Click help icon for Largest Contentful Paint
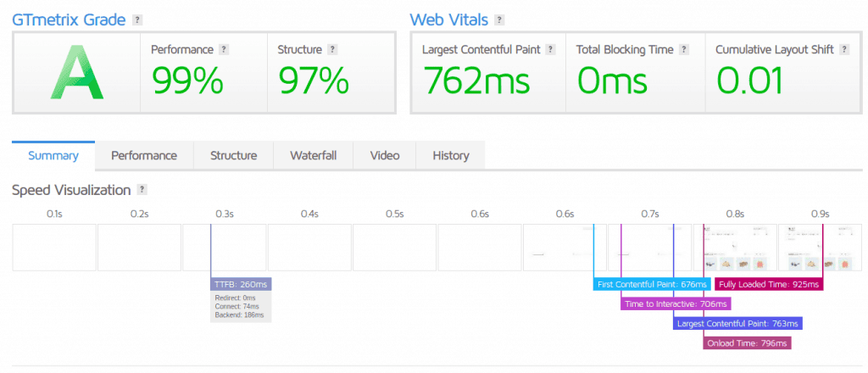 click(550, 49)
